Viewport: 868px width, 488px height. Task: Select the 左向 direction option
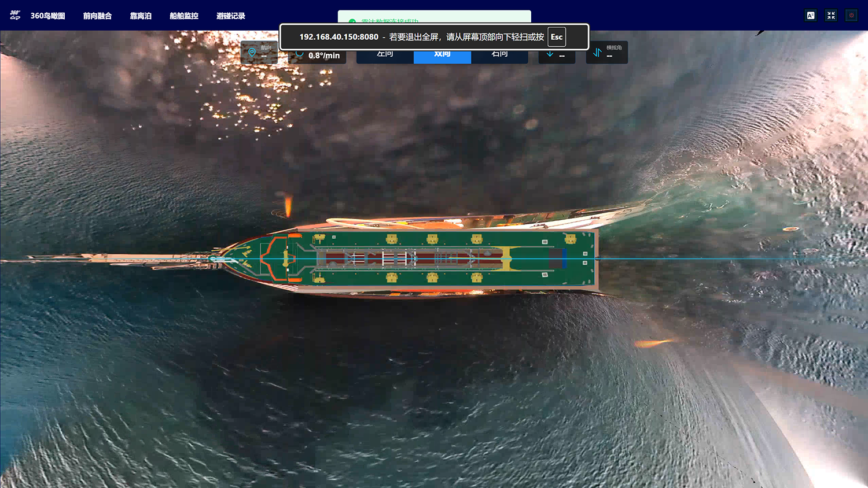pos(385,55)
